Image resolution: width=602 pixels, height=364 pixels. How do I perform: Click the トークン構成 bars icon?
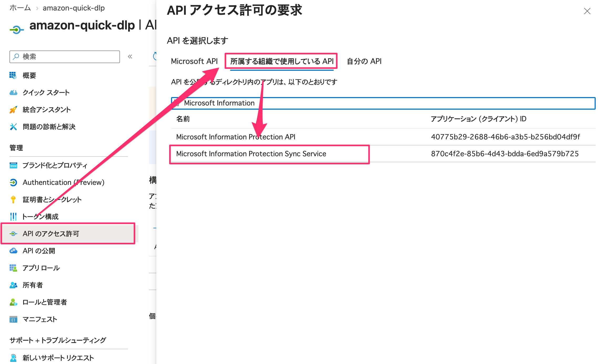click(13, 217)
